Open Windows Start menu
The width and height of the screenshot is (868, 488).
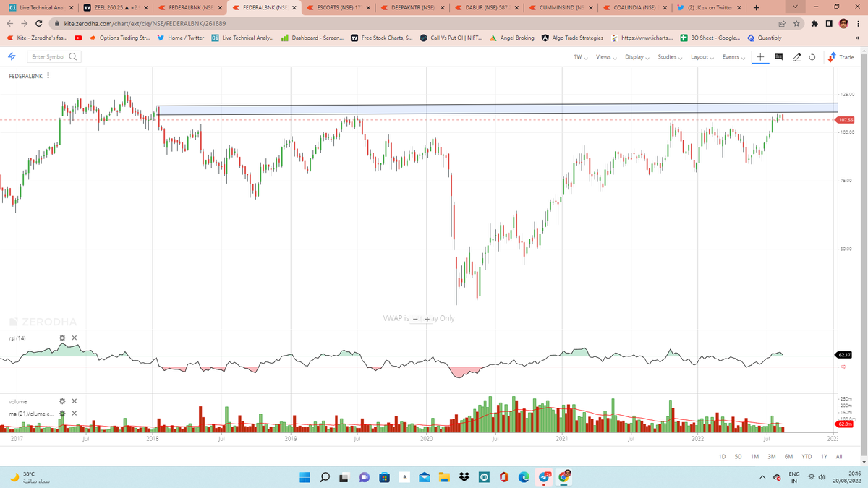(x=305, y=476)
